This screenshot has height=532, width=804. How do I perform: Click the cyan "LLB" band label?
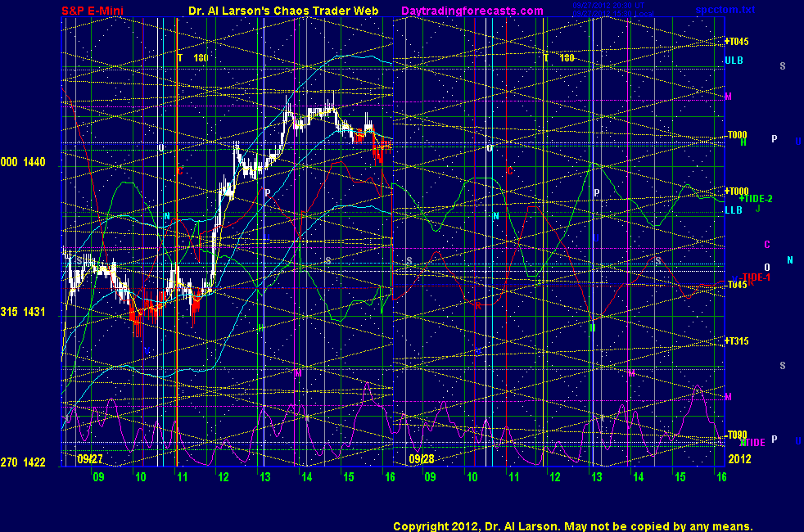734,210
